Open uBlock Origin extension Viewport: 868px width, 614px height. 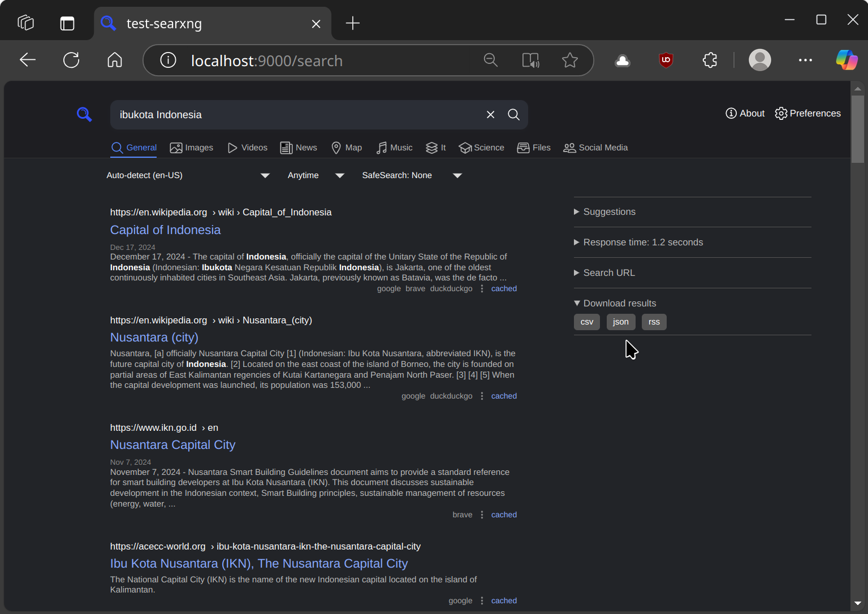coord(666,60)
